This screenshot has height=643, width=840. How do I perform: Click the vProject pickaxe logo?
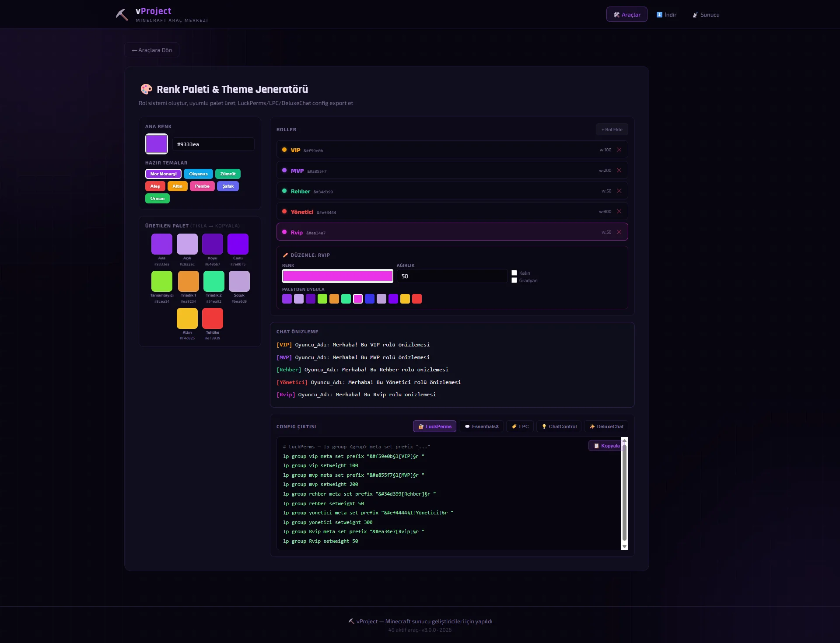[122, 14]
